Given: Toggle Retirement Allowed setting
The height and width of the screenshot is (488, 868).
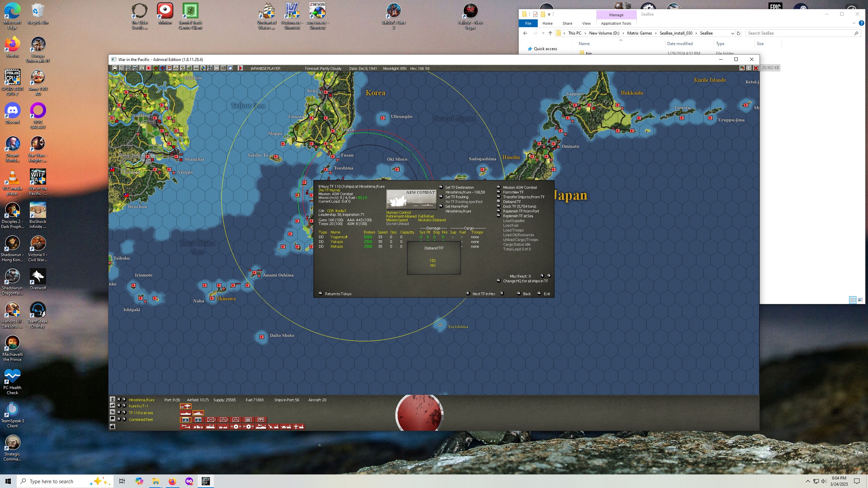Looking at the screenshot, I should (x=401, y=216).
